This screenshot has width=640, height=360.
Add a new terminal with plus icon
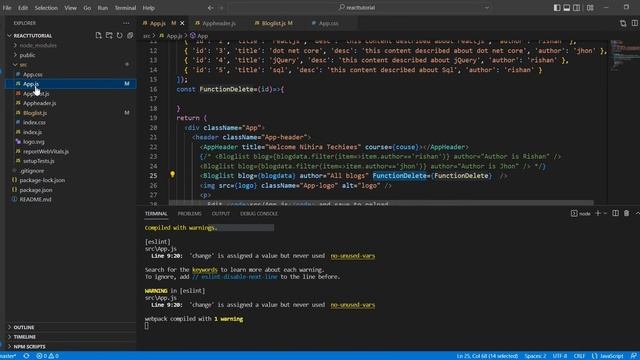click(x=598, y=213)
